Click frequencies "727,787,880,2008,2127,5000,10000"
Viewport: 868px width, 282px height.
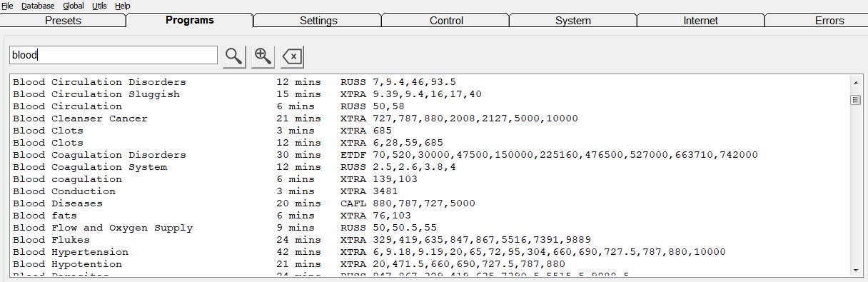(475, 119)
